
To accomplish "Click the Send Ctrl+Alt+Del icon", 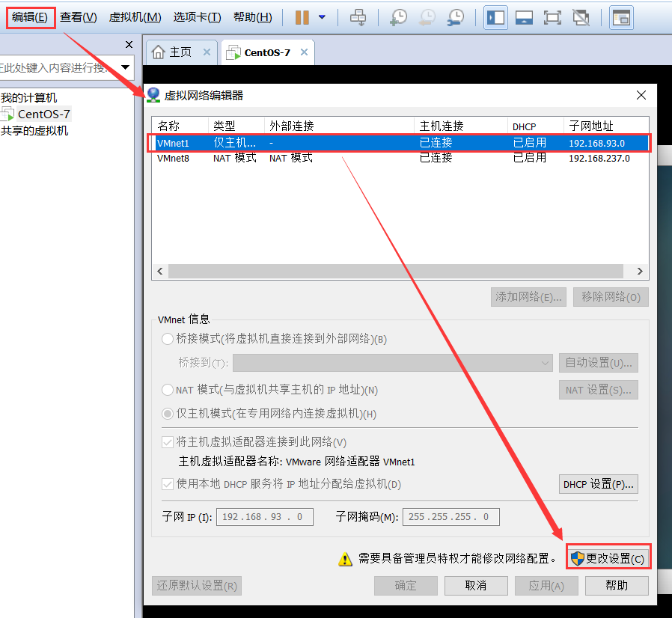I will (358, 17).
